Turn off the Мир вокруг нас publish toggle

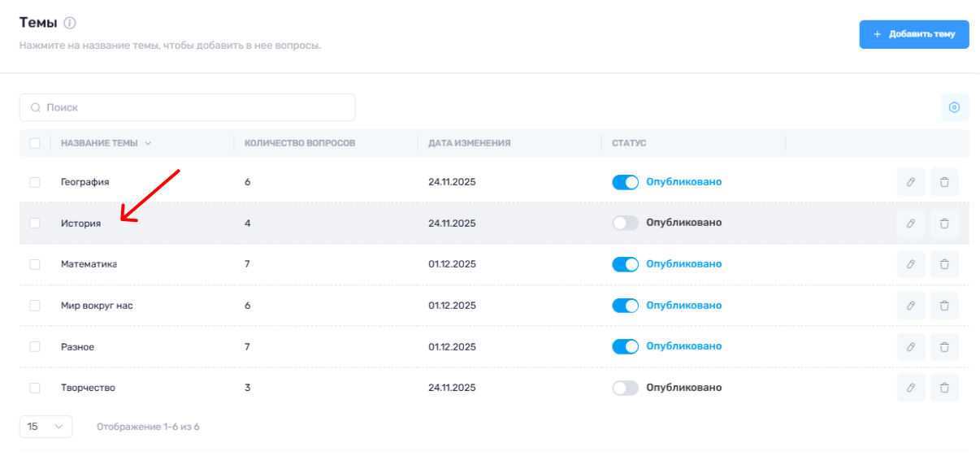pos(626,306)
